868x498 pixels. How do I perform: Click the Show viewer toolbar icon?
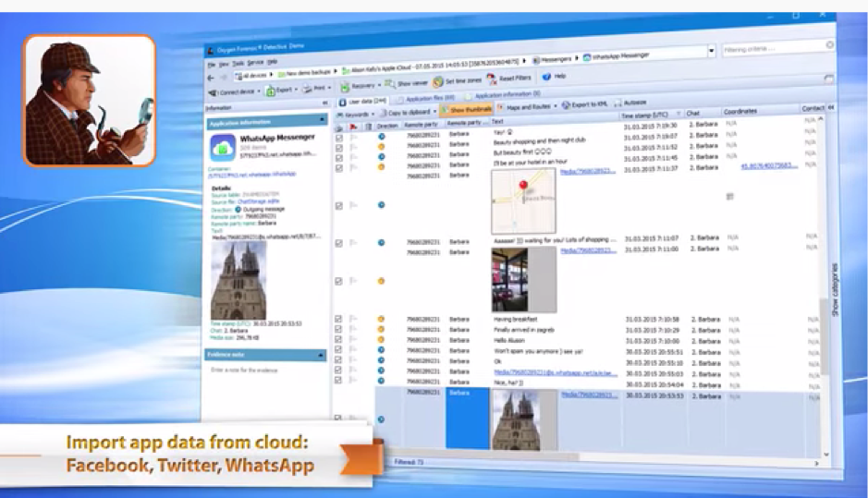(390, 82)
